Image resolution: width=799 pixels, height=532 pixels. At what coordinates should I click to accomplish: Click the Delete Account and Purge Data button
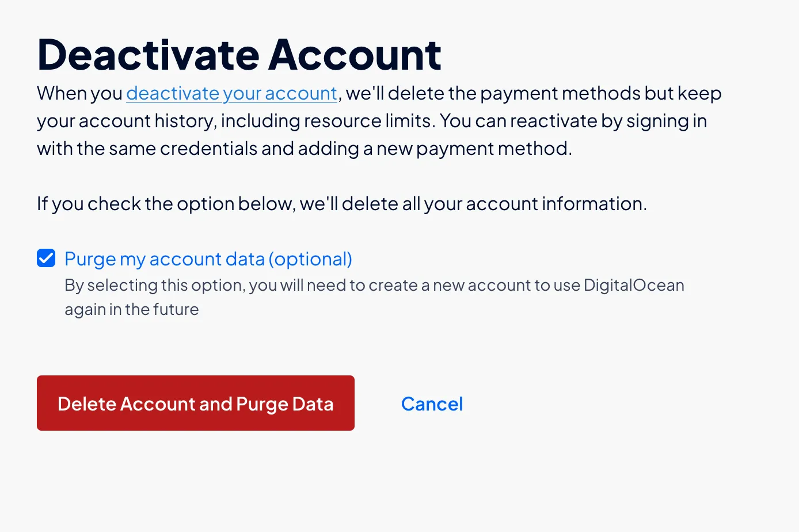point(196,403)
